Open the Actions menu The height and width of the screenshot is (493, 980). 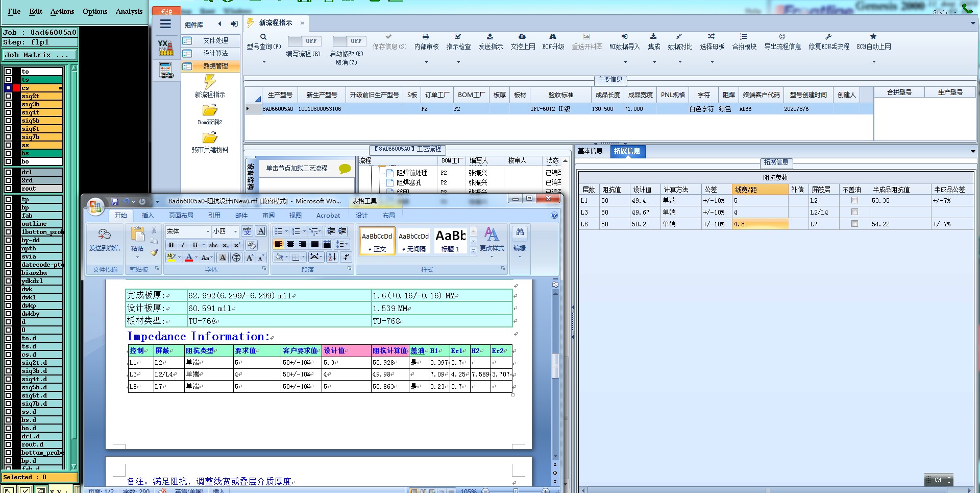click(62, 11)
